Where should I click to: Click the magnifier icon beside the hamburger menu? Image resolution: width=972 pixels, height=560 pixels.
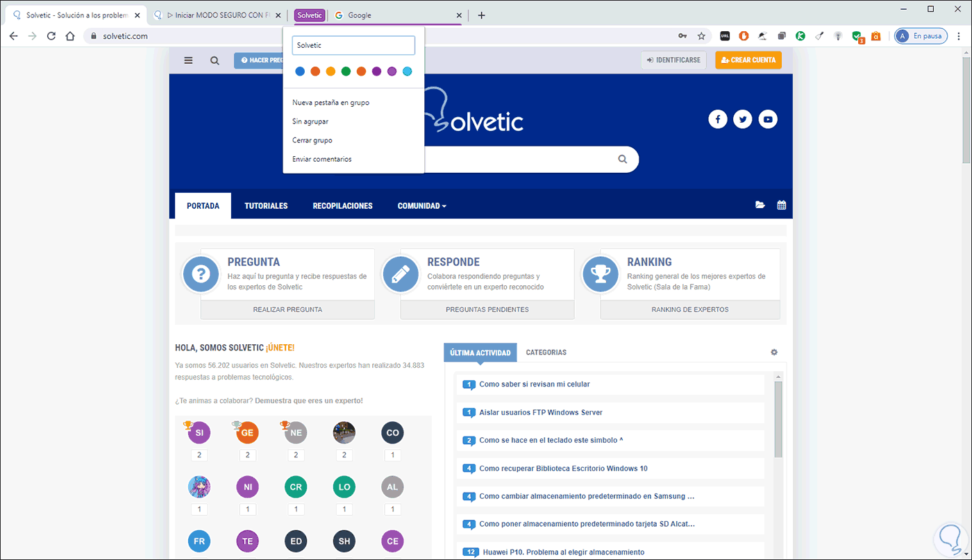point(215,60)
